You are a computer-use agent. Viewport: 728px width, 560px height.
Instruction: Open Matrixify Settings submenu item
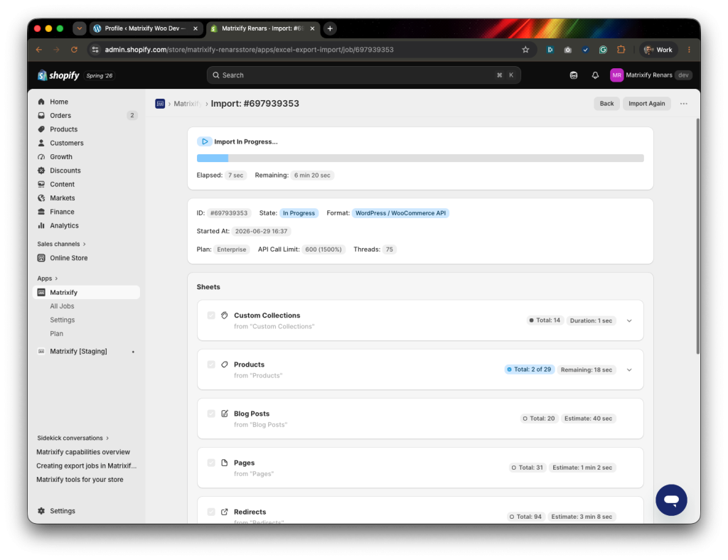[63, 320]
